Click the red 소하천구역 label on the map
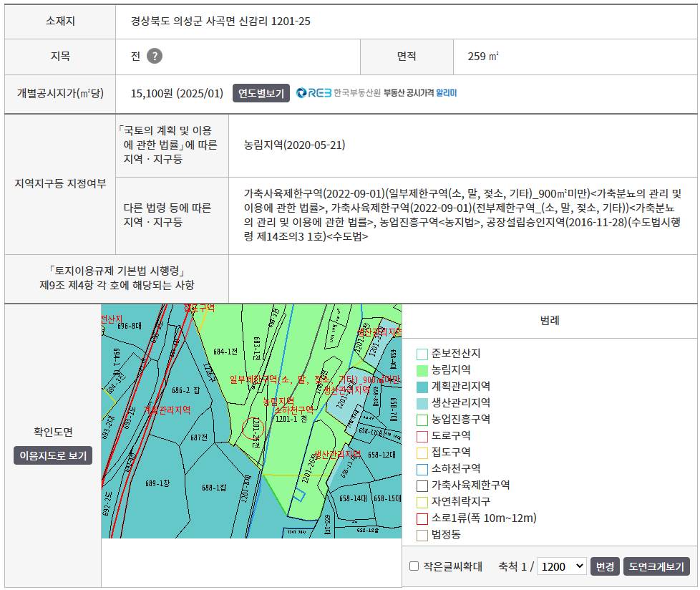 (x=293, y=410)
